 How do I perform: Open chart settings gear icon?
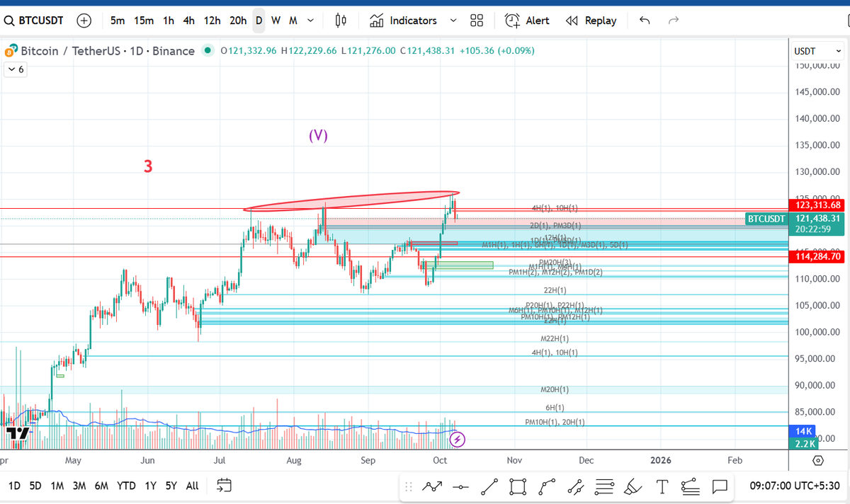818,460
